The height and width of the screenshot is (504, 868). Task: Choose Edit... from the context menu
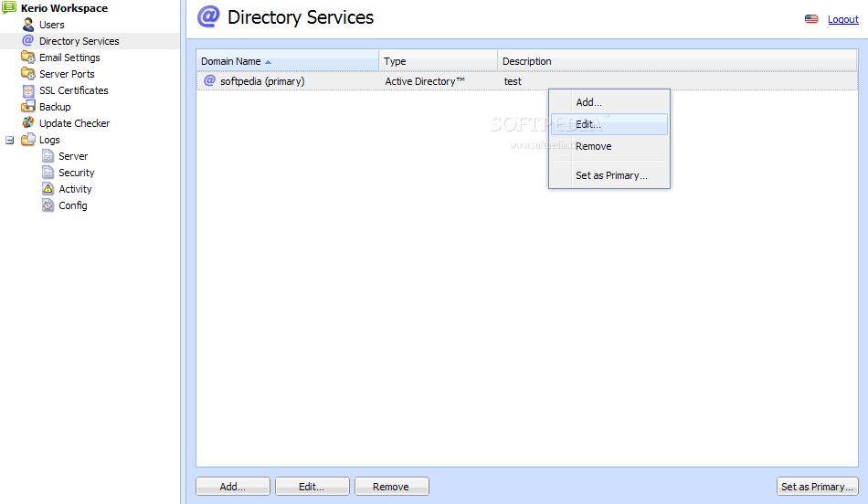tap(609, 124)
